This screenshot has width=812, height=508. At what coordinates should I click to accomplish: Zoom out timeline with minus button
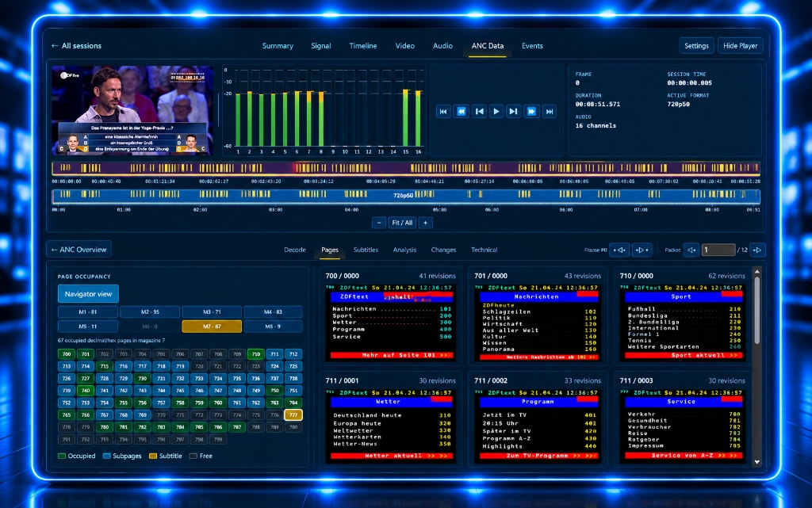379,223
